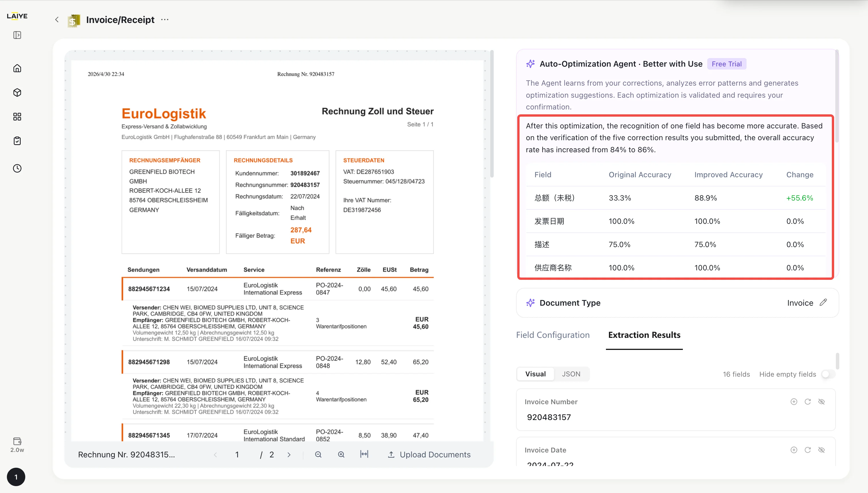Zoom out the document preview
The image size is (868, 493).
click(318, 455)
